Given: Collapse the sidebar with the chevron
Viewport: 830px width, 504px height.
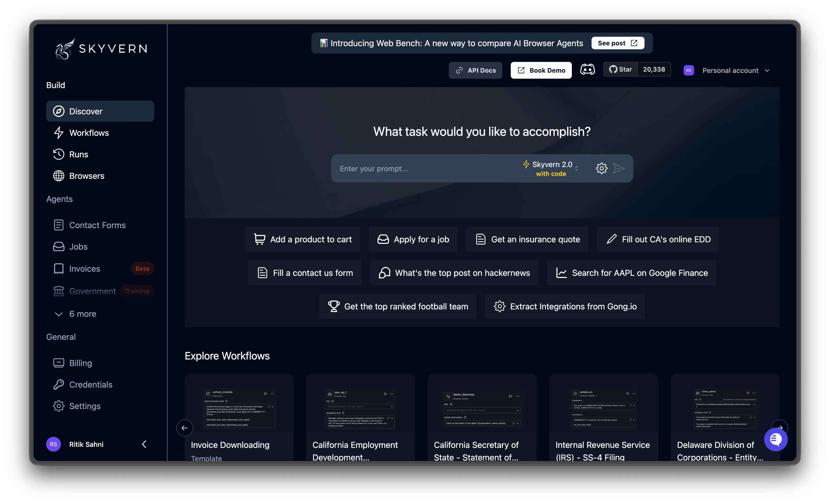Looking at the screenshot, I should [x=144, y=444].
